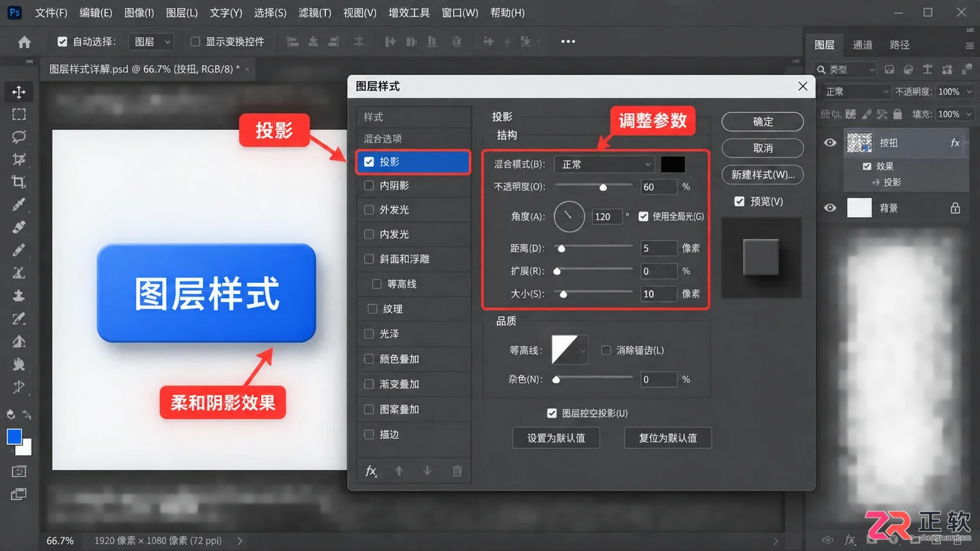Screen dimensions: 980x551
Task: Enable the 斜面和浮雕 checkbox
Action: [369, 259]
